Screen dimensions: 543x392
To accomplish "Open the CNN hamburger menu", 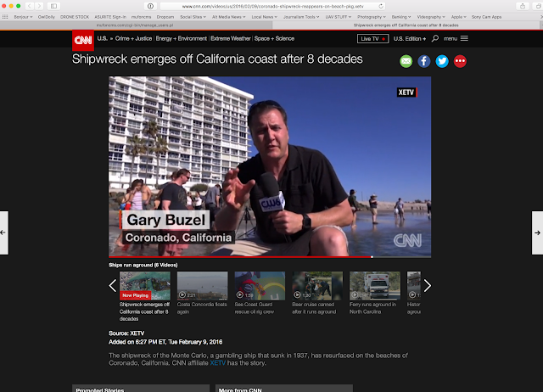I will [464, 38].
